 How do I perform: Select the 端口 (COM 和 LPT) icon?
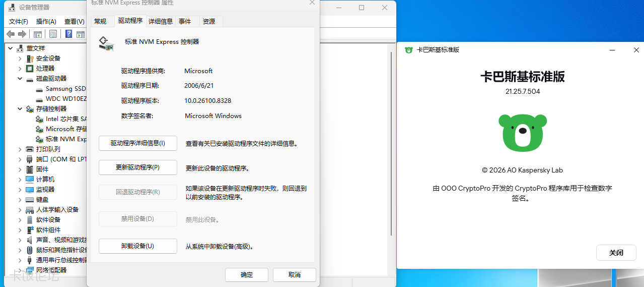click(x=30, y=159)
